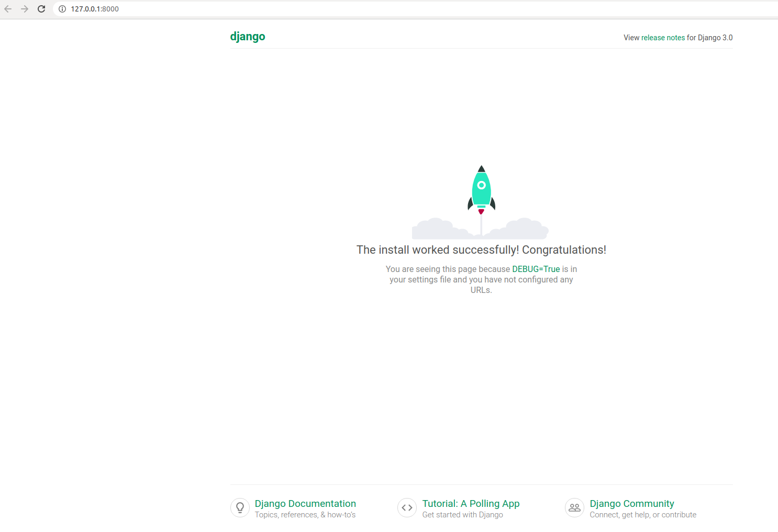Open the Django Documentation link
This screenshot has width=778, height=532.
pos(305,504)
